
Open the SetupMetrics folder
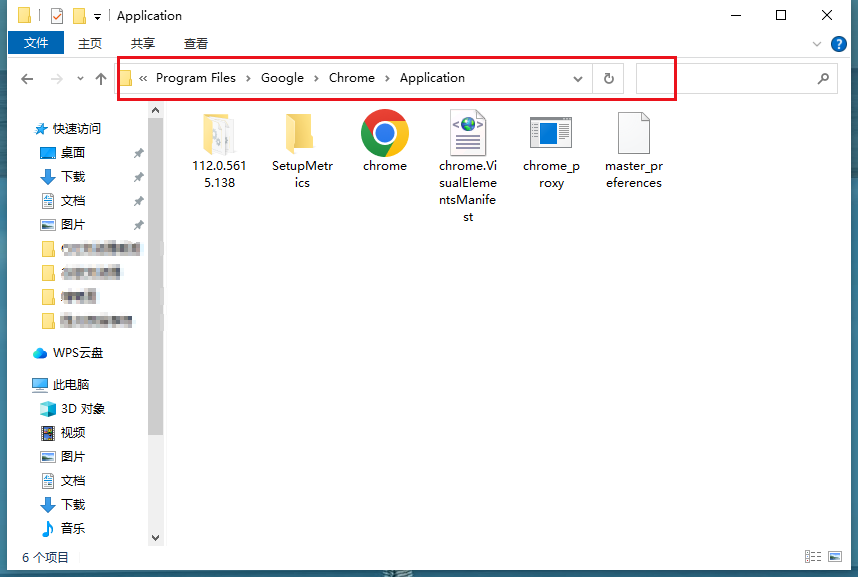click(302, 151)
